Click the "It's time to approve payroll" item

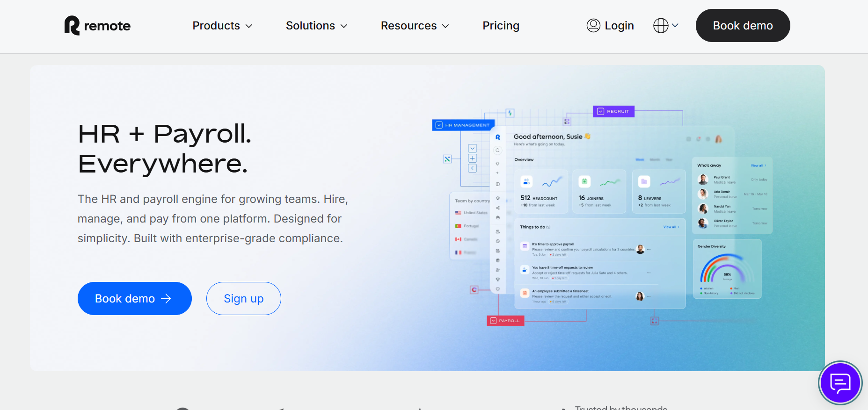(x=586, y=249)
